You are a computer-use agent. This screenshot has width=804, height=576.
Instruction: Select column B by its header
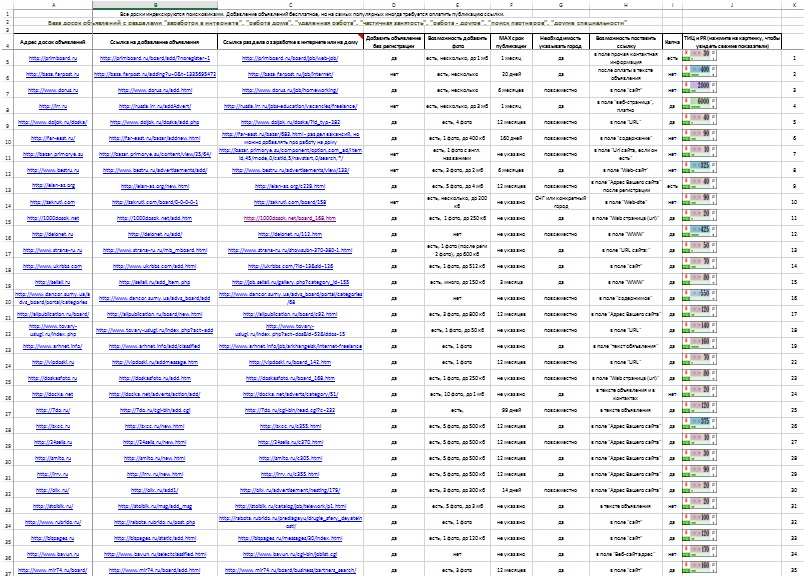coord(155,5)
